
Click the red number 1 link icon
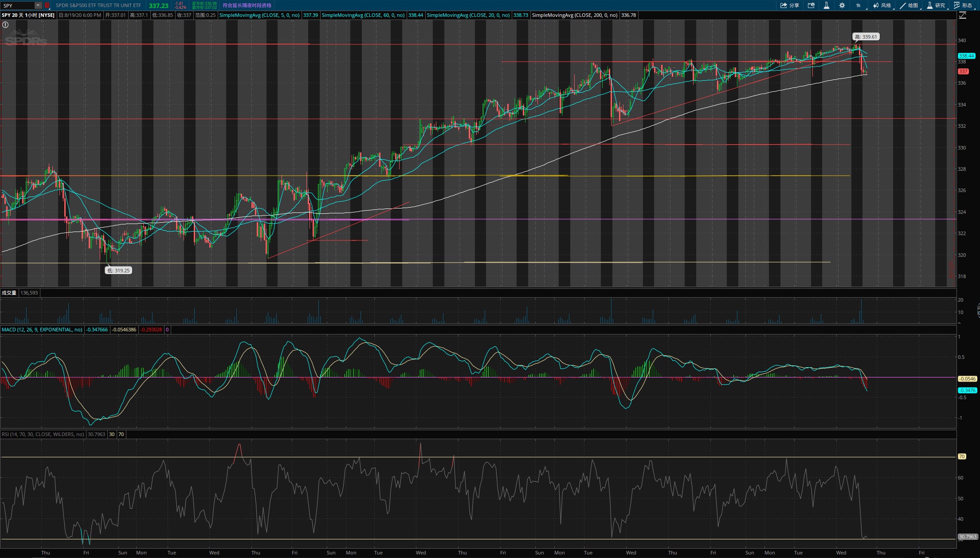pos(47,5)
